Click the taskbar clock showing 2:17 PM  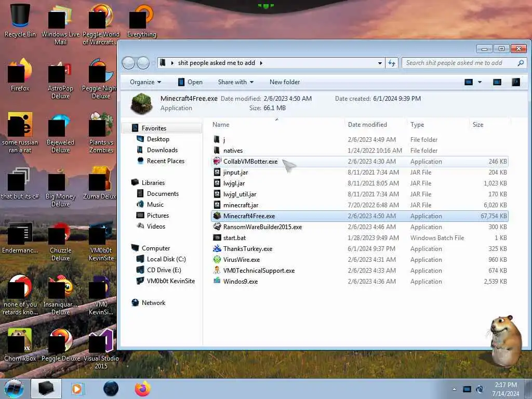[x=506, y=389]
